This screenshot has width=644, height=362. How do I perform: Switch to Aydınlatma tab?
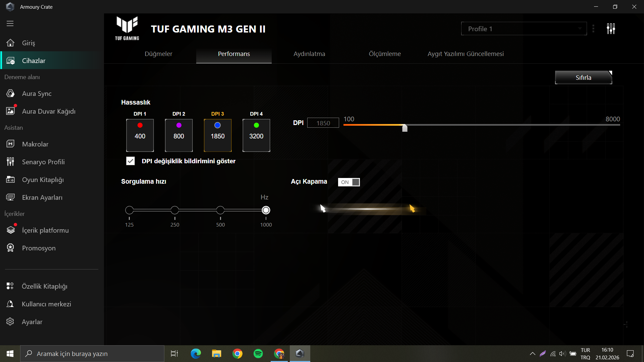pos(309,54)
